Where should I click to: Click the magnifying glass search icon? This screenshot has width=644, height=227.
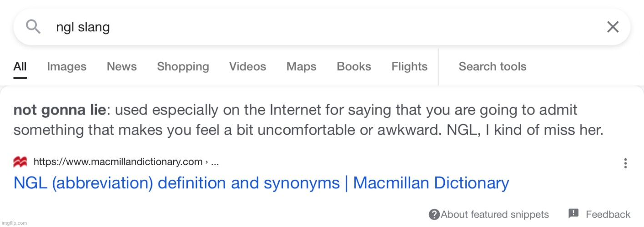pos(34,27)
